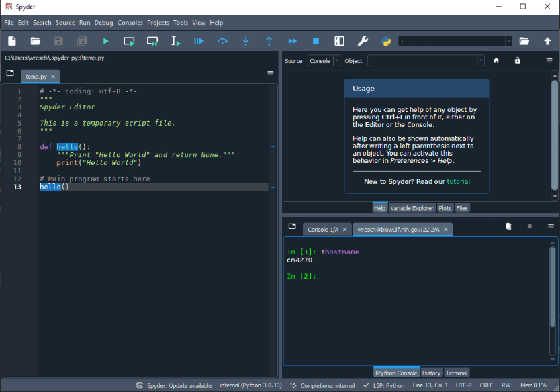Image resolution: width=560 pixels, height=392 pixels.
Task: Click 'Spyder: Update available' in status bar
Action: [179, 385]
